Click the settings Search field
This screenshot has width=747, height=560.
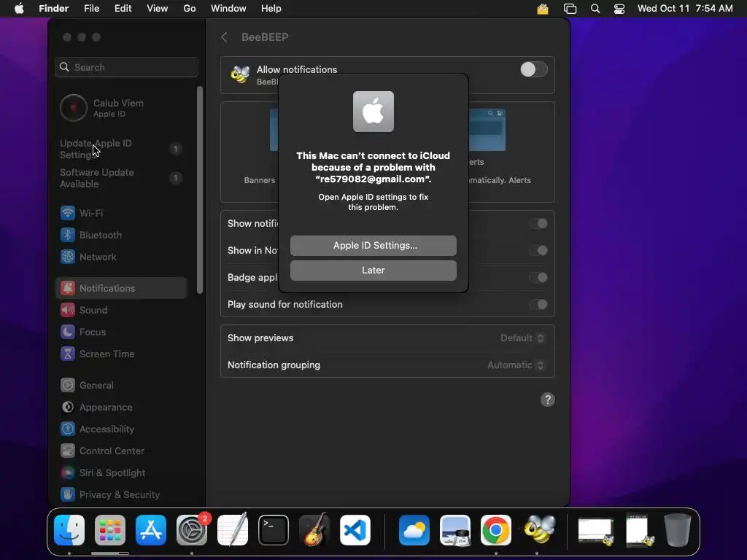[127, 67]
